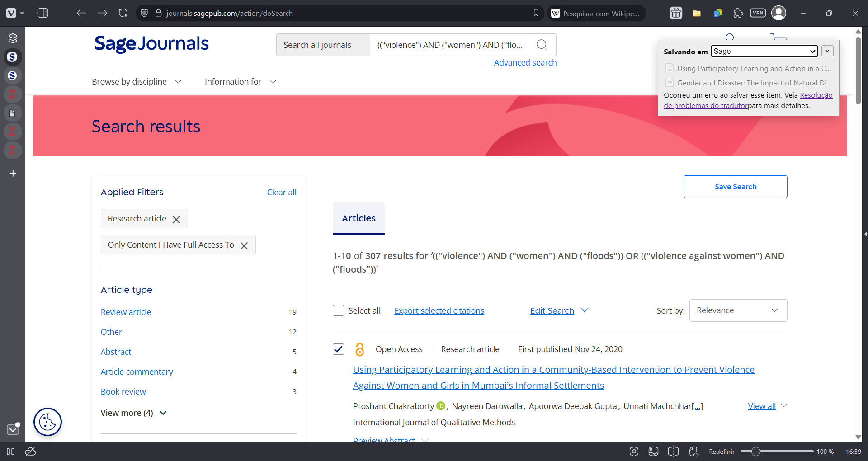This screenshot has height=461, width=868.
Task: Click author name Nayreen Daruwalla
Action: (487, 406)
